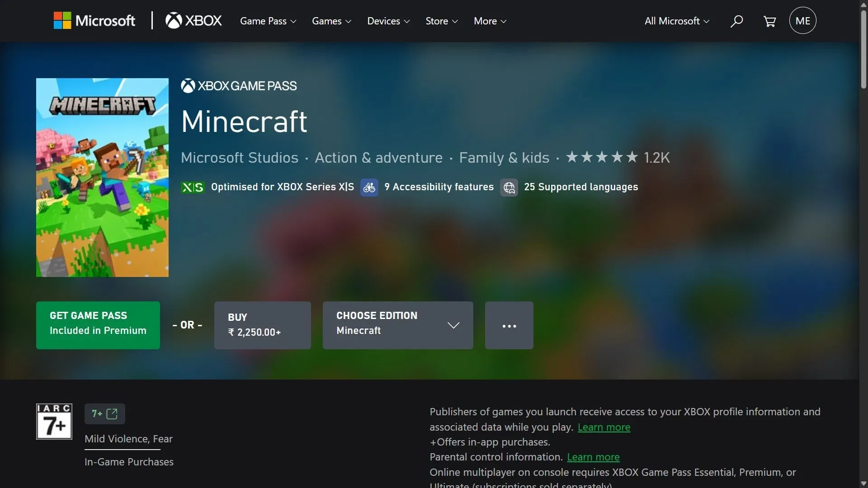868x488 pixels.
Task: Click the Microsoft logo
Action: 94,21
